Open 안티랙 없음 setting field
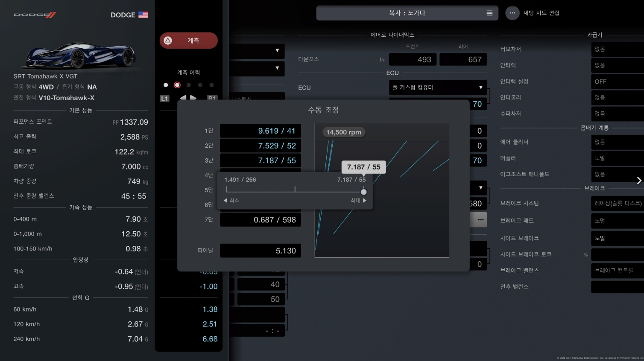The width and height of the screenshot is (644, 361). (x=618, y=65)
